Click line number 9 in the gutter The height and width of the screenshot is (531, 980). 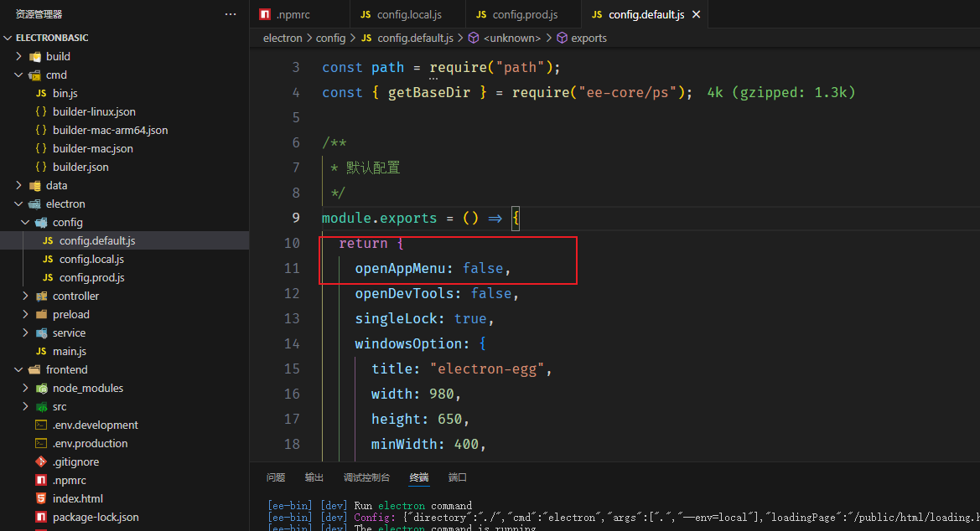point(296,218)
